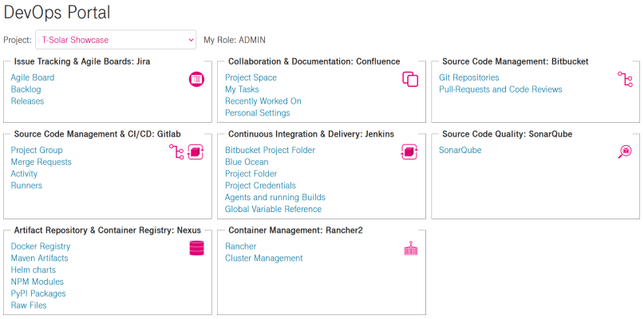Browse Maven Artifacts in Nexus

click(x=39, y=258)
